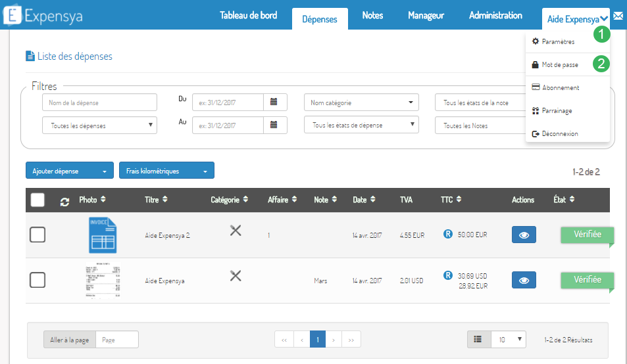Open the Nom catégorie dropdown

pyautogui.click(x=361, y=102)
